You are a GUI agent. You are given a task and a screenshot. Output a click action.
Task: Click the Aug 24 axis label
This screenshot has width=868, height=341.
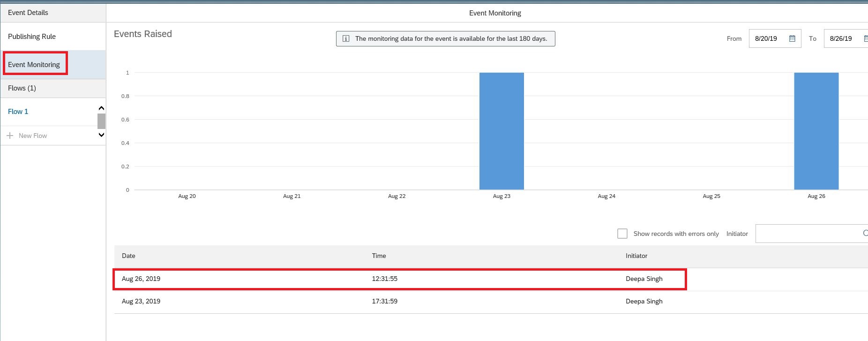[x=606, y=196]
